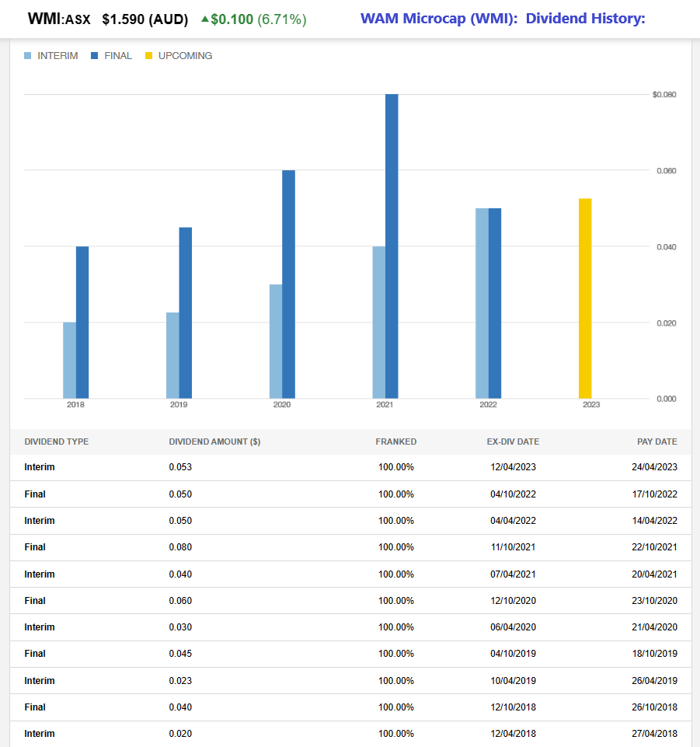This screenshot has width=700, height=747.
Task: Click the pay date 22/10/2021
Action: (655, 547)
